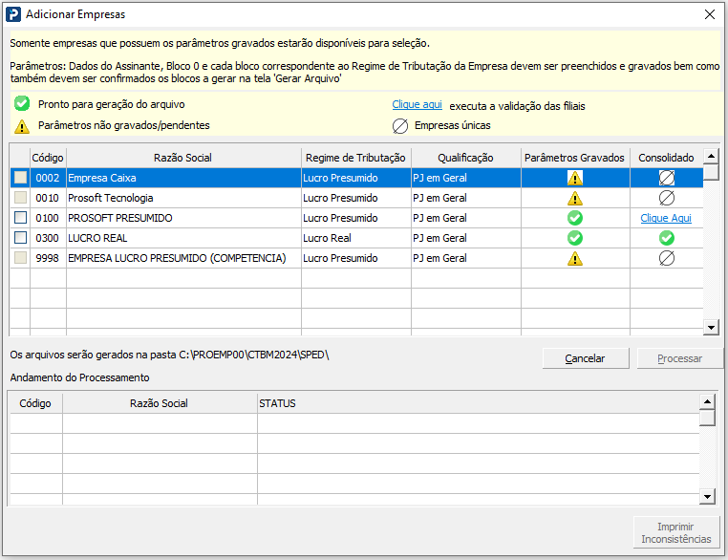Click the Parâmetros Gravados column header

tap(575, 158)
